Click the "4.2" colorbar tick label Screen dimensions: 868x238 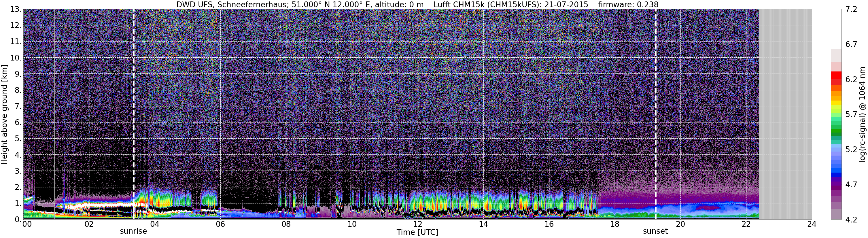(851, 220)
